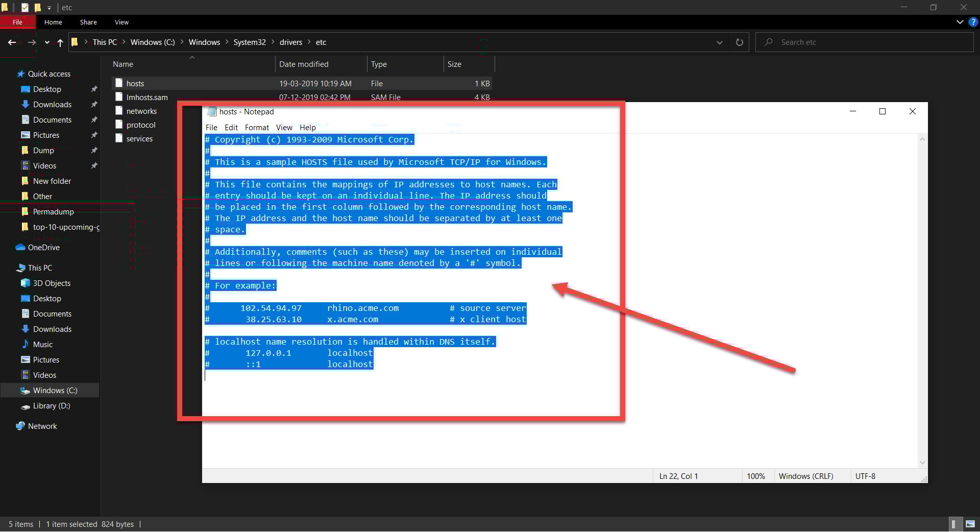Open the top-10-upcoming folder

click(x=66, y=227)
